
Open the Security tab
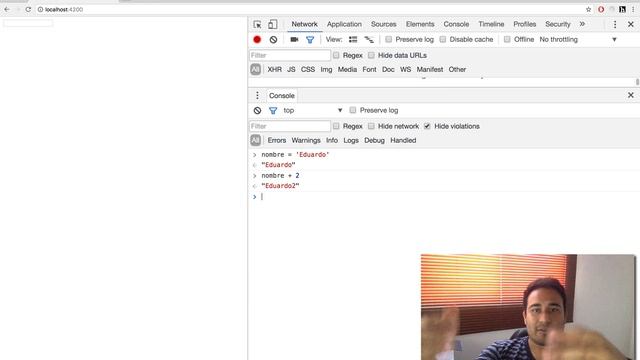pyautogui.click(x=558, y=24)
